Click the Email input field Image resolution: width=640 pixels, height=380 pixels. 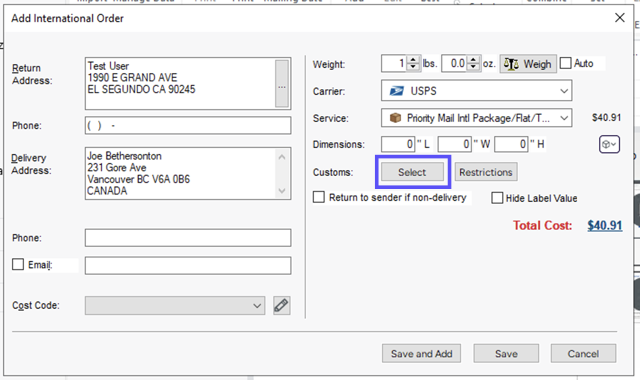tap(188, 265)
